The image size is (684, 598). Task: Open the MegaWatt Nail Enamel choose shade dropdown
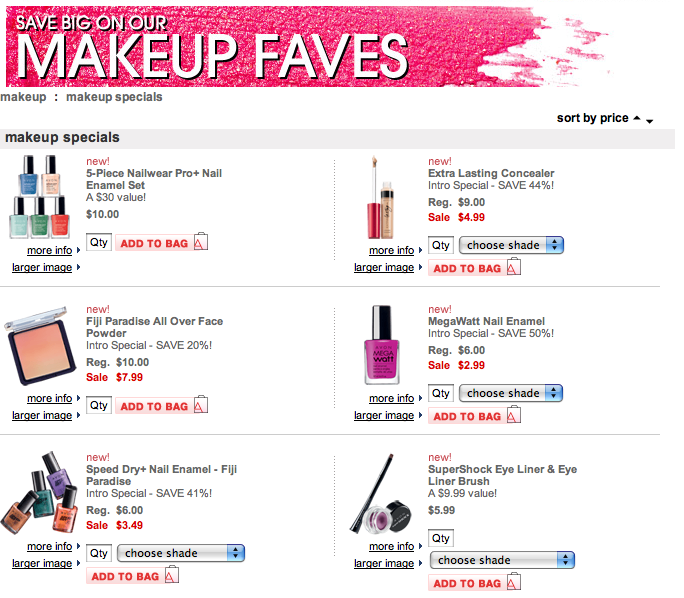point(511,393)
